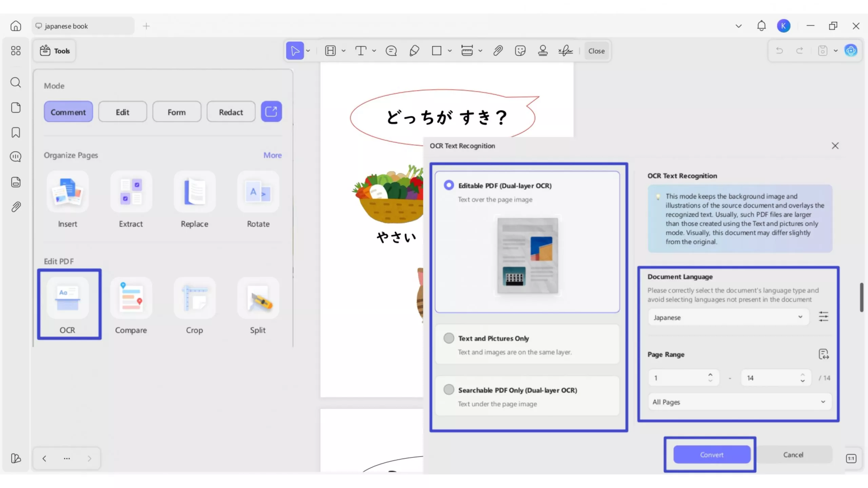Open the OCR tool icon
This screenshot has height=488, width=868.
(67, 298)
